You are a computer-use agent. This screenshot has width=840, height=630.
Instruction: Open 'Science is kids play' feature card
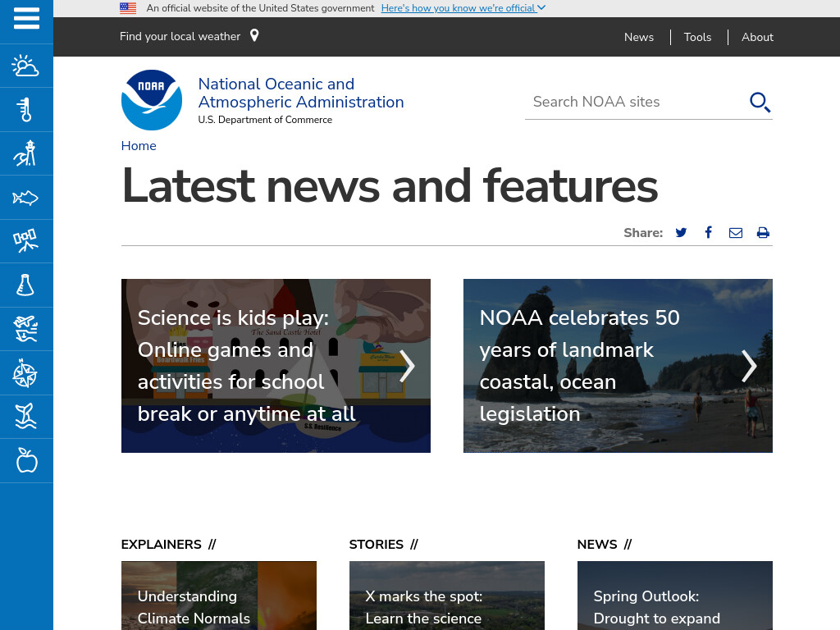coord(276,365)
